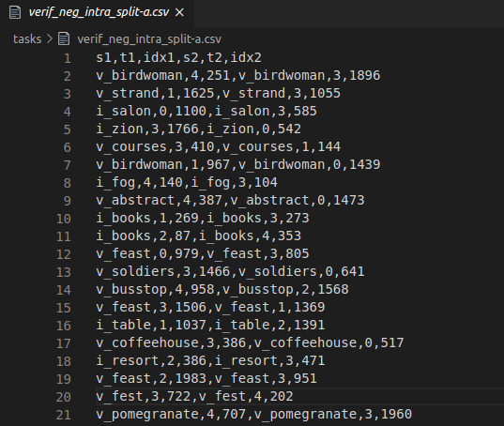Click the line v_busstop,4,958,v_busstop,2,1568
Viewport: 504px width, 426px height.
click(x=222, y=289)
